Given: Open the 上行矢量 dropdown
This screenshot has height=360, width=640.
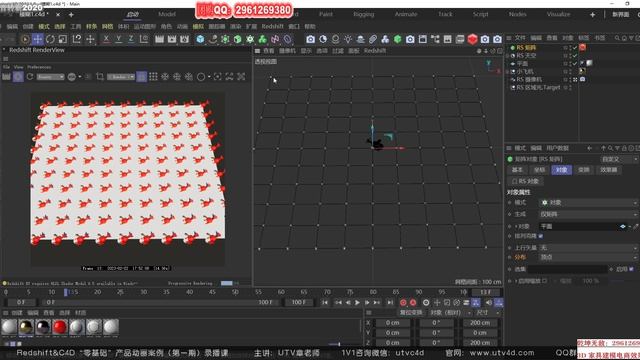Looking at the screenshot, I should (x=588, y=248).
